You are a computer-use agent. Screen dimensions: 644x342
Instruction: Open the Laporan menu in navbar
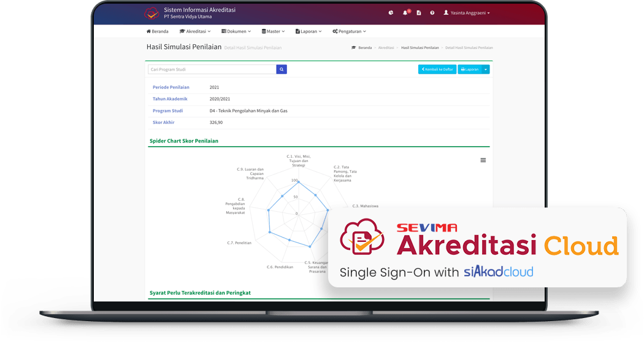309,31
